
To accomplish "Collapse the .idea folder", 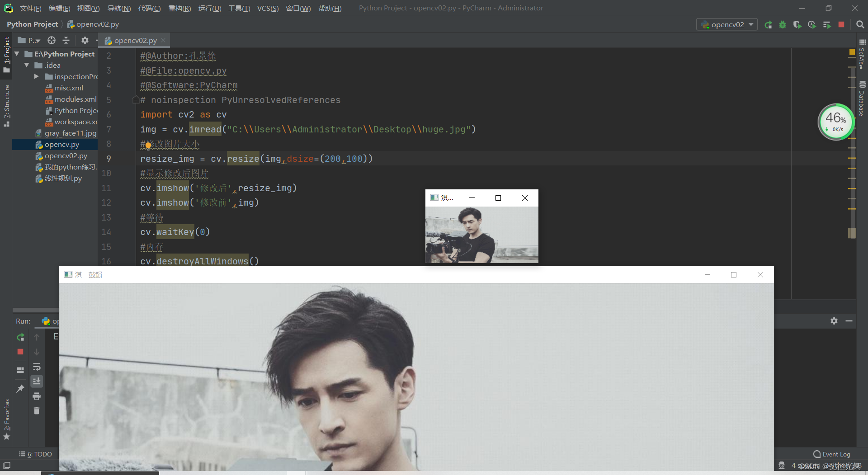I will (x=27, y=65).
